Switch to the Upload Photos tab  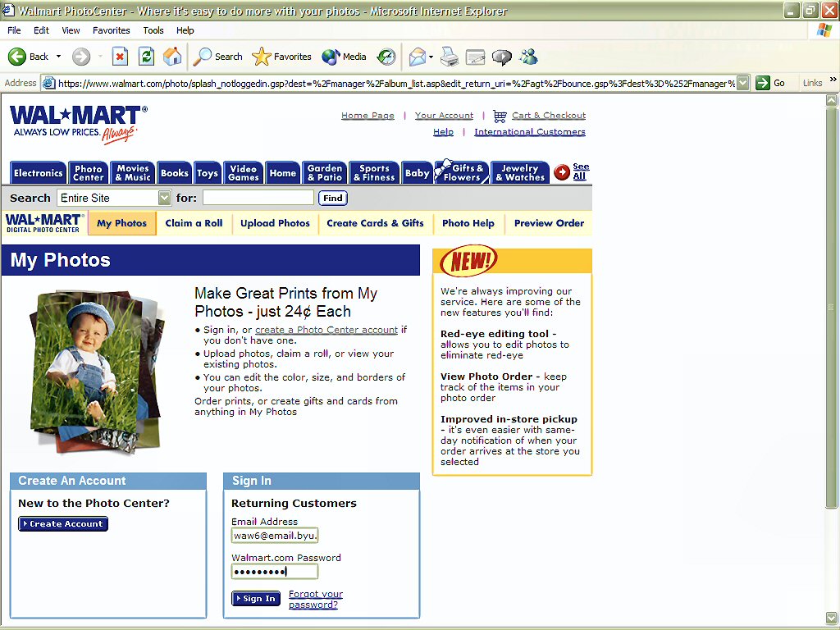[276, 223]
